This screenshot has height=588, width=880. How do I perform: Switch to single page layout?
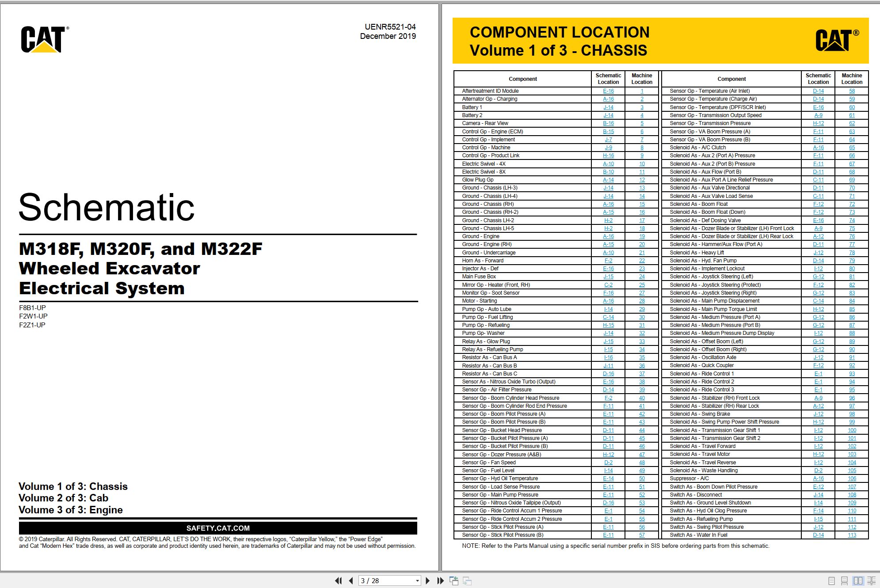click(x=831, y=581)
